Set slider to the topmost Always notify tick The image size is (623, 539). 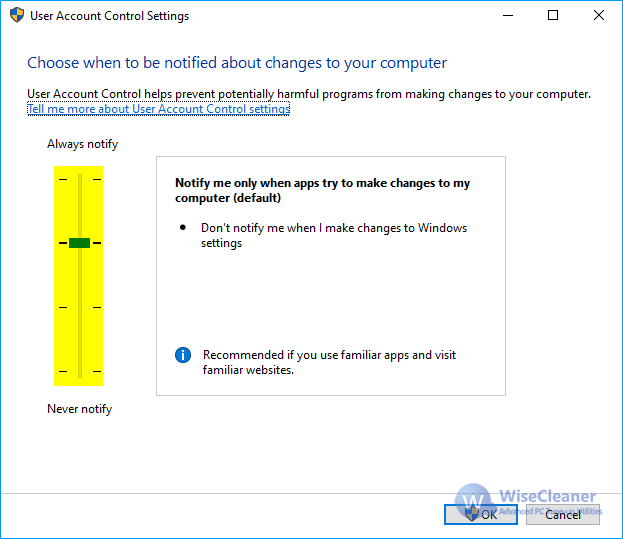[x=80, y=179]
